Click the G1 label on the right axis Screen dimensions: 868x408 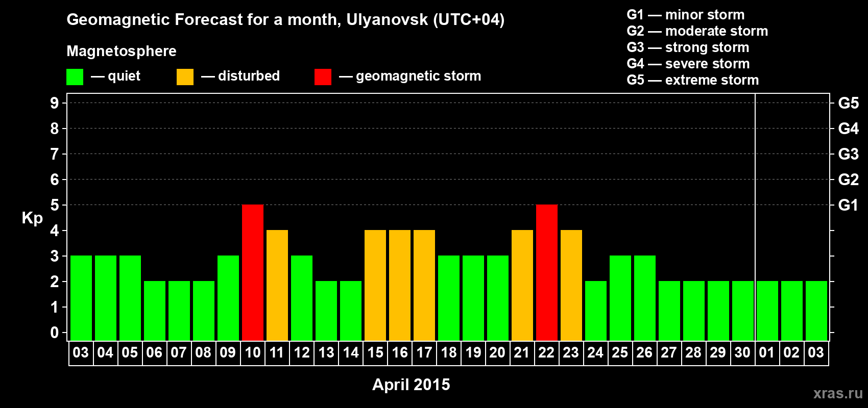pyautogui.click(x=849, y=205)
